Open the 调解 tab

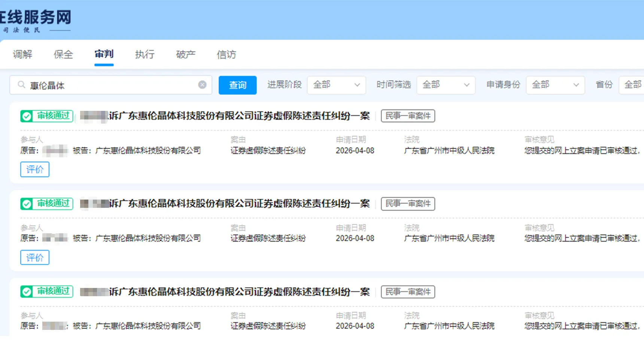pyautogui.click(x=22, y=55)
